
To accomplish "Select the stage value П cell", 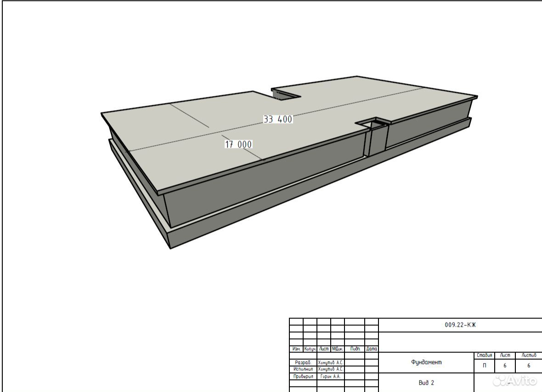I will [484, 366].
